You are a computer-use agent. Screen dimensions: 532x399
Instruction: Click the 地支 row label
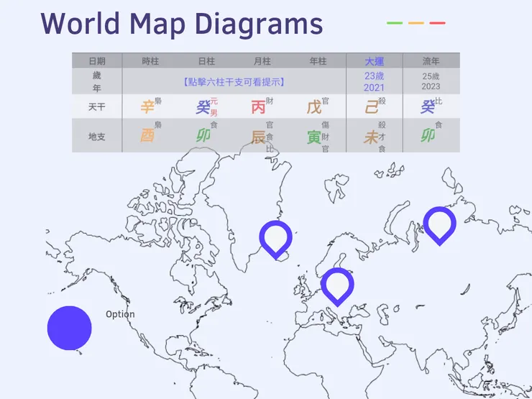click(97, 137)
